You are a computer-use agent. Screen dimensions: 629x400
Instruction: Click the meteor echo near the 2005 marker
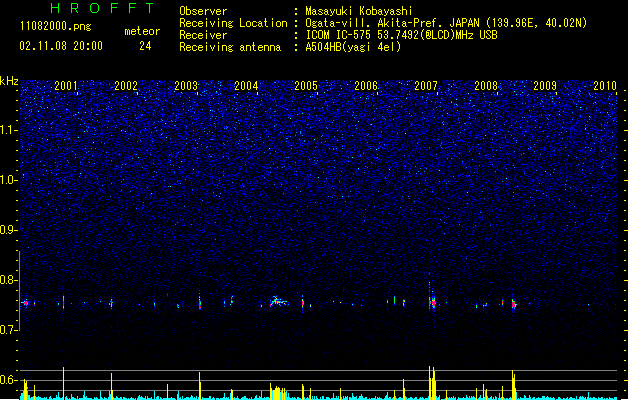coord(303,301)
